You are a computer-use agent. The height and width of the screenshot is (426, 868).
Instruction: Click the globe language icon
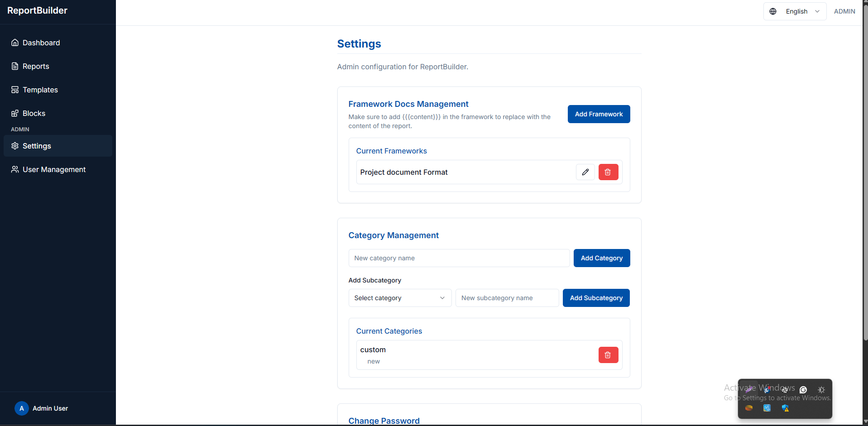(x=773, y=11)
